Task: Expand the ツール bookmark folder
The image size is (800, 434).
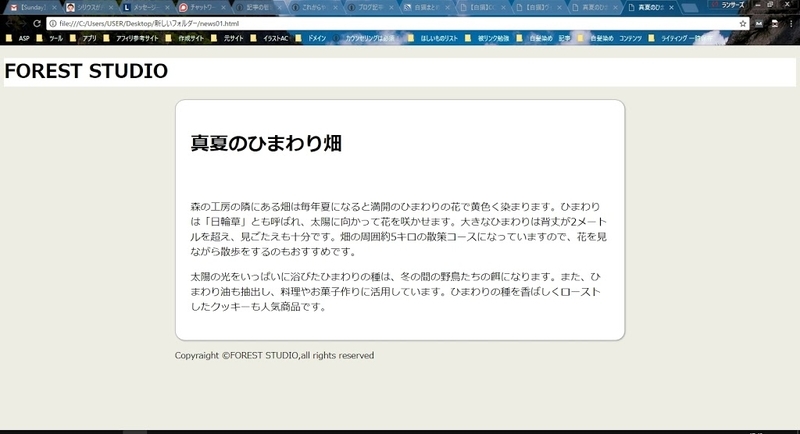Action: tap(50, 38)
